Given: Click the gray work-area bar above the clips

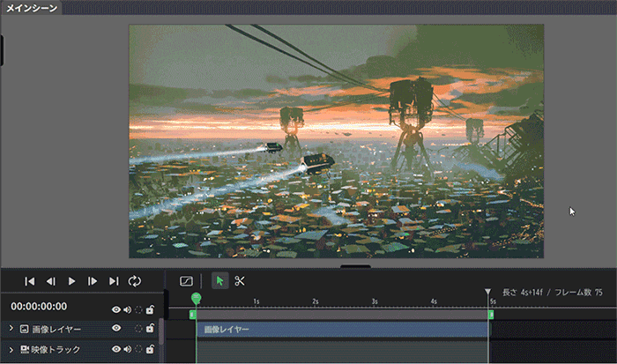Looking at the screenshot, I should click(342, 315).
